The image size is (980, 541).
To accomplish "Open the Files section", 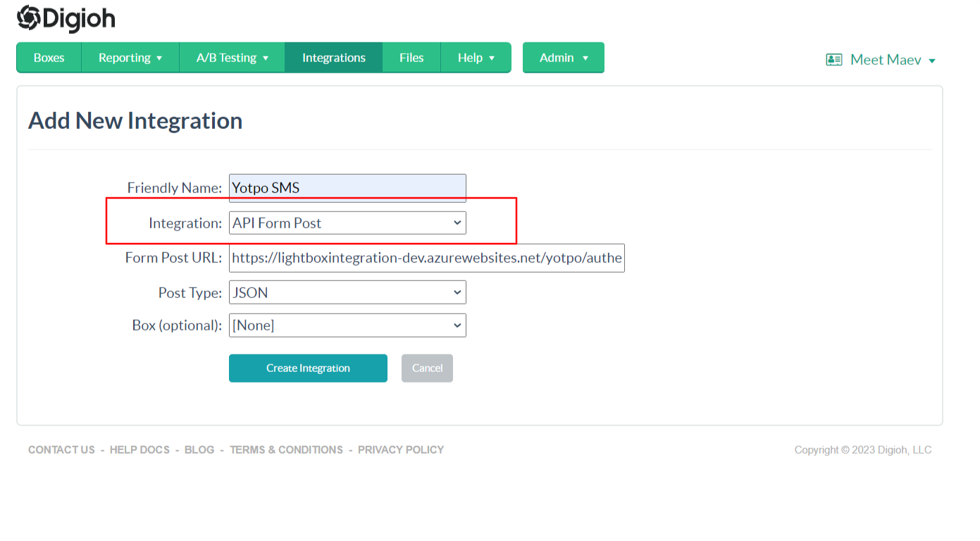I will point(411,58).
